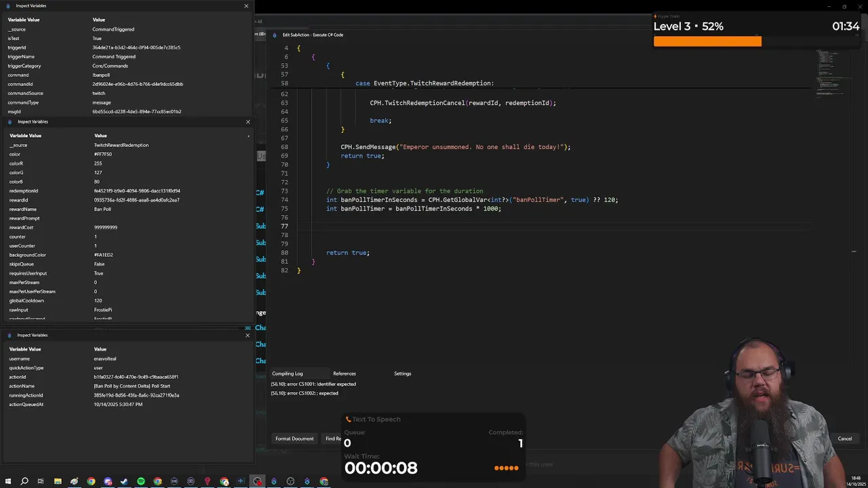Switch to Discord on the taskbar
The width and height of the screenshot is (868, 488).
click(x=108, y=481)
